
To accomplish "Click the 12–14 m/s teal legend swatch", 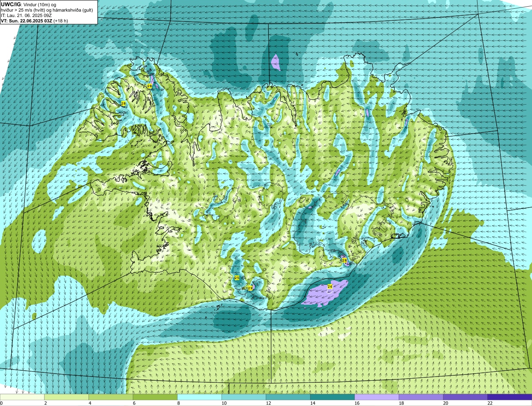I will tap(288, 397).
